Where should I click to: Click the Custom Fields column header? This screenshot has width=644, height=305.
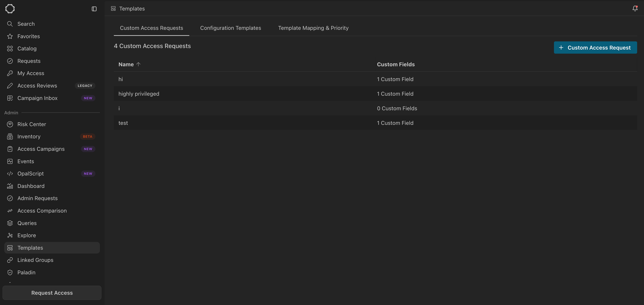tap(396, 64)
